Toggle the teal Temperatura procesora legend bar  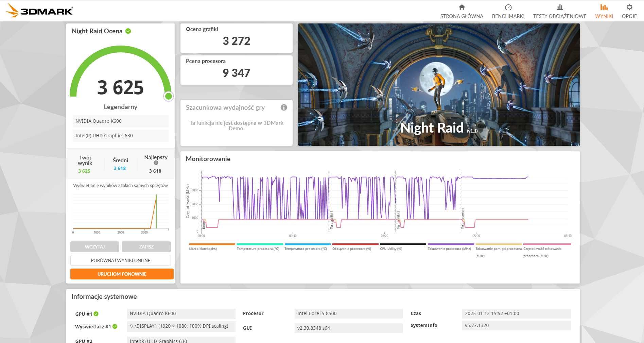coord(260,244)
